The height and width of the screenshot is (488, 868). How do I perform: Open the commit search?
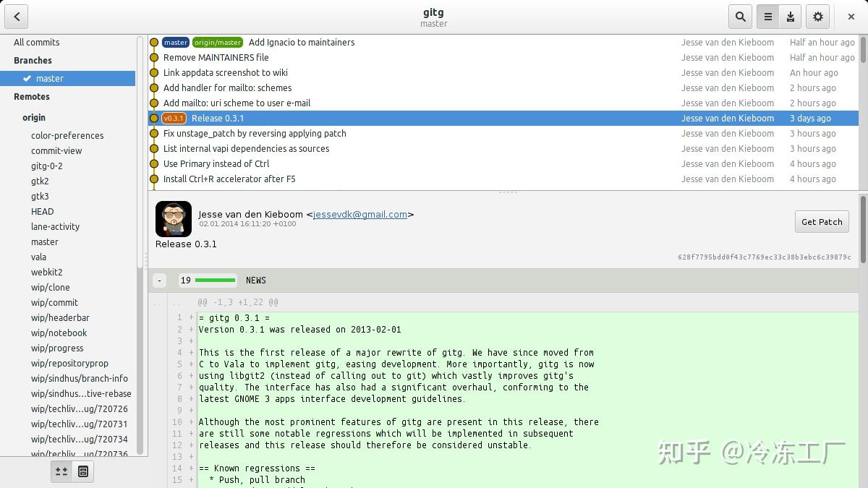click(x=741, y=16)
